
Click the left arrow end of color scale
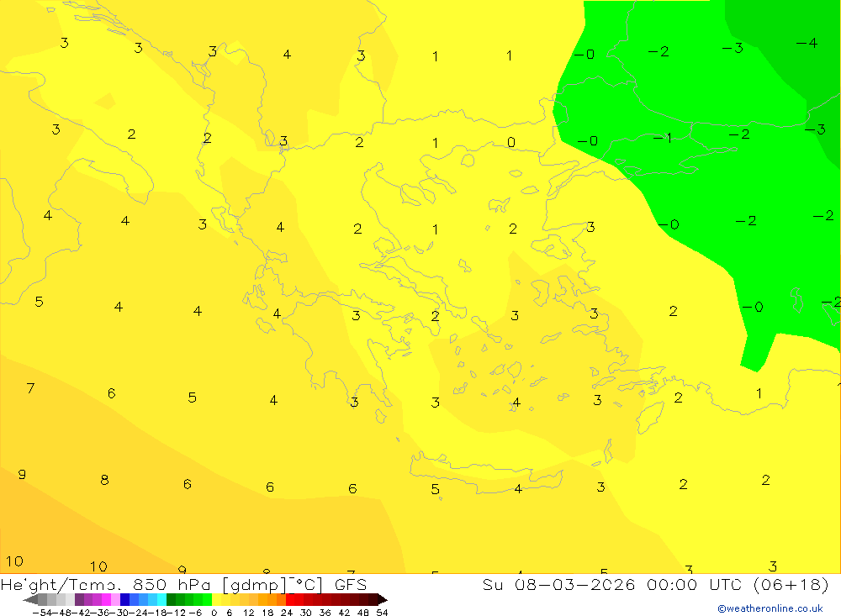30,600
